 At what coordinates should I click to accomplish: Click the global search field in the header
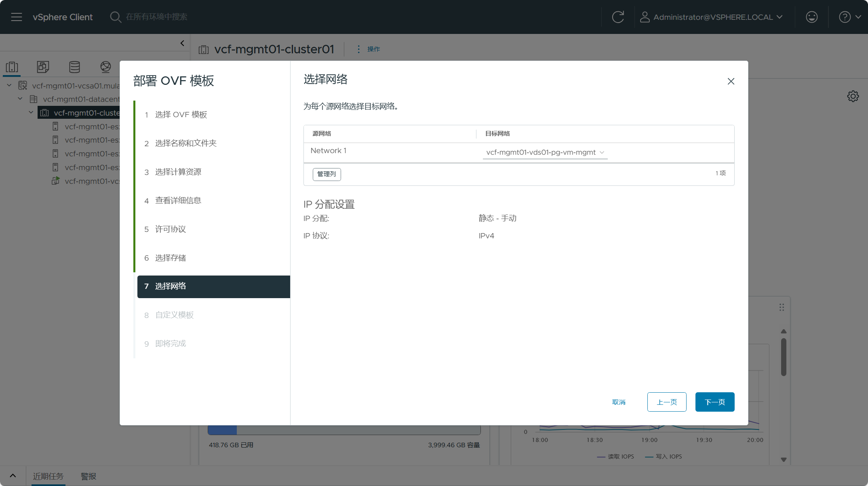(x=156, y=17)
